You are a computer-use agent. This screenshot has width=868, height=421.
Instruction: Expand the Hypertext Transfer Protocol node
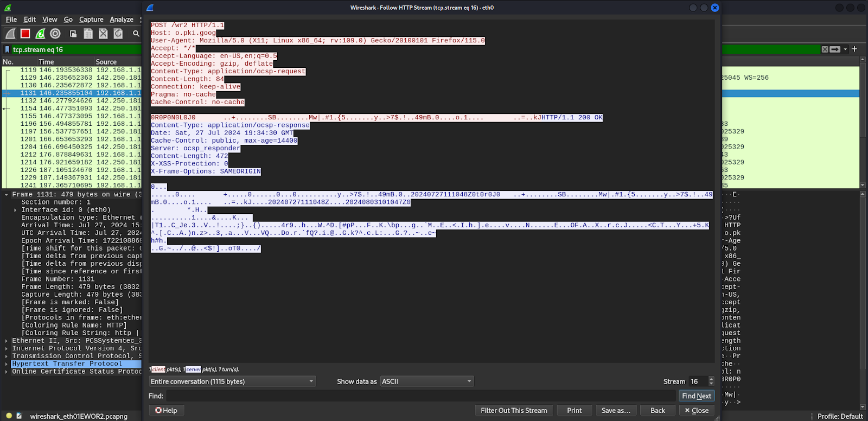6,364
